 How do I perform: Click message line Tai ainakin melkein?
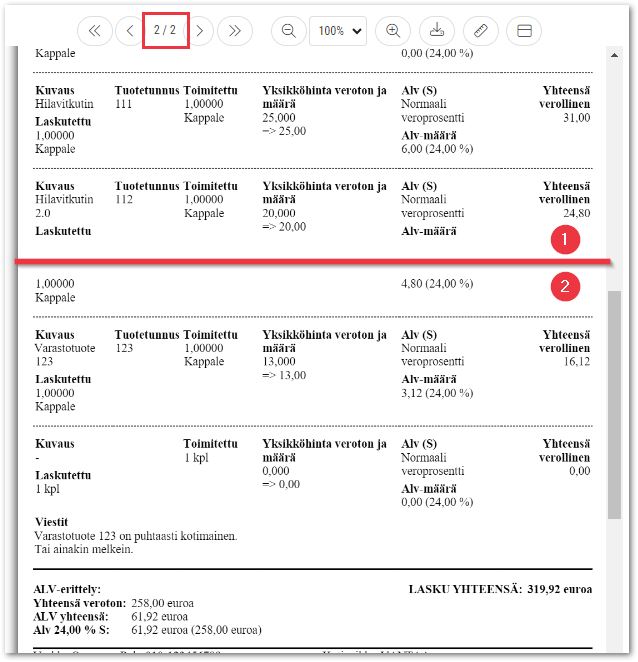84,549
